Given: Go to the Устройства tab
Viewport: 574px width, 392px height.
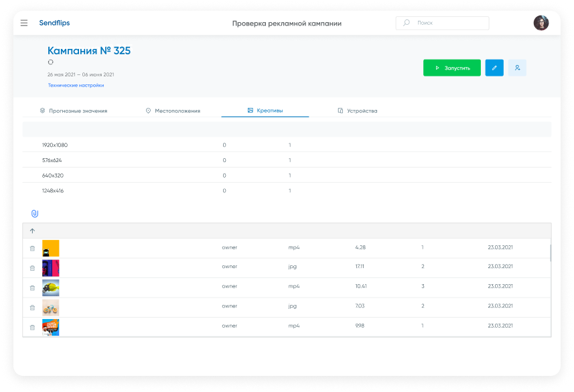Looking at the screenshot, I should click(x=358, y=111).
